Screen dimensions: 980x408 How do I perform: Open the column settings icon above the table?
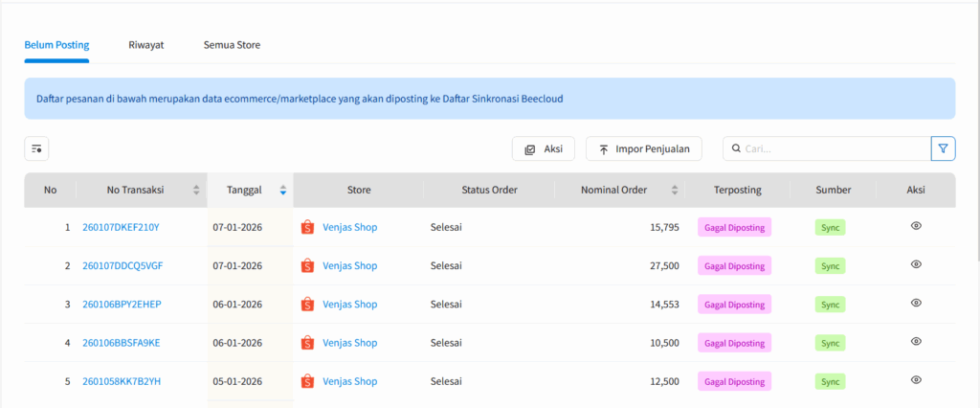click(36, 149)
